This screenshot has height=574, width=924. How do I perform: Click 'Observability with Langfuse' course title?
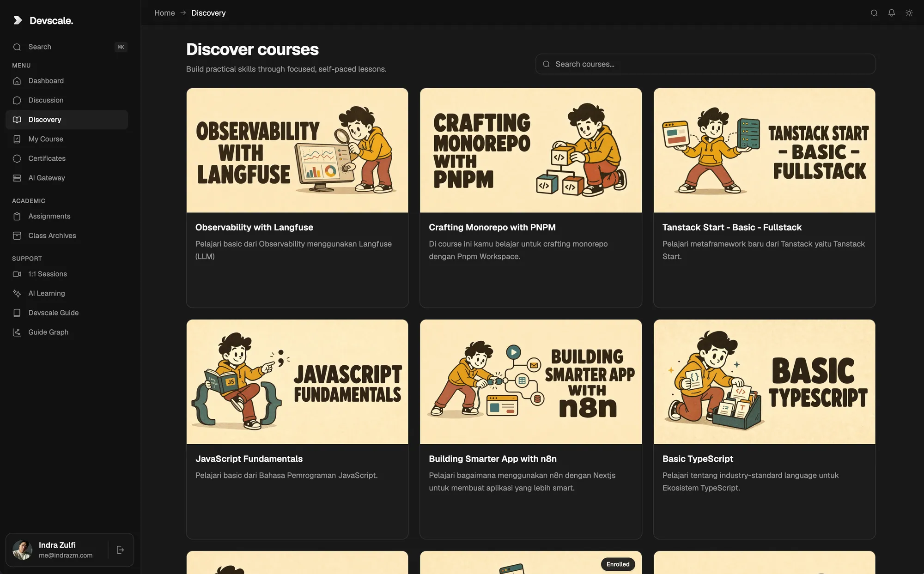click(254, 227)
